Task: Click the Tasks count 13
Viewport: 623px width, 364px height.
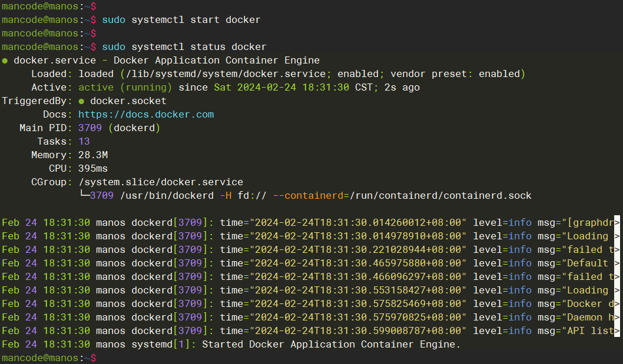Action: coord(84,142)
